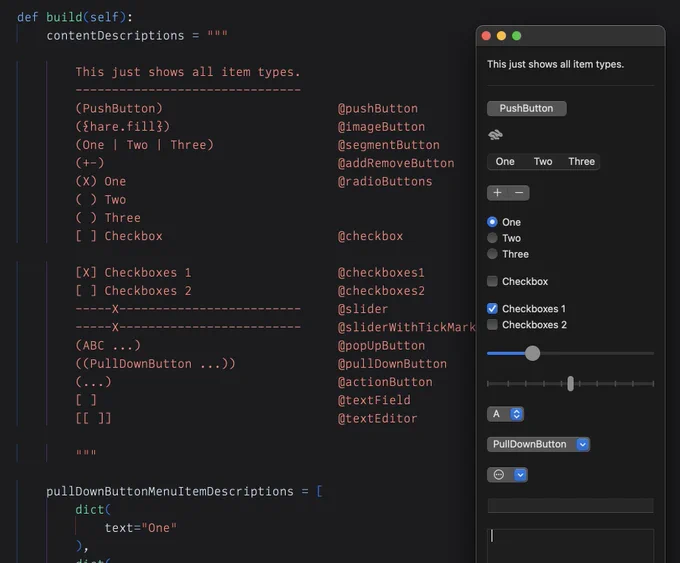Click the hare image button

(x=495, y=135)
